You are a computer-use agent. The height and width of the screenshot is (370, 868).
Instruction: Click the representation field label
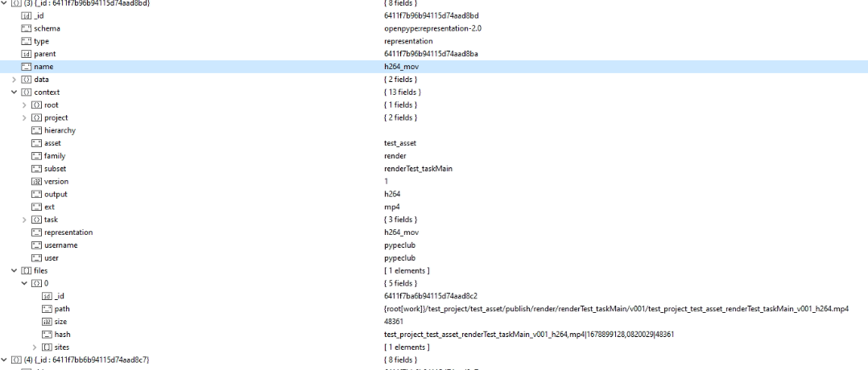tap(68, 232)
